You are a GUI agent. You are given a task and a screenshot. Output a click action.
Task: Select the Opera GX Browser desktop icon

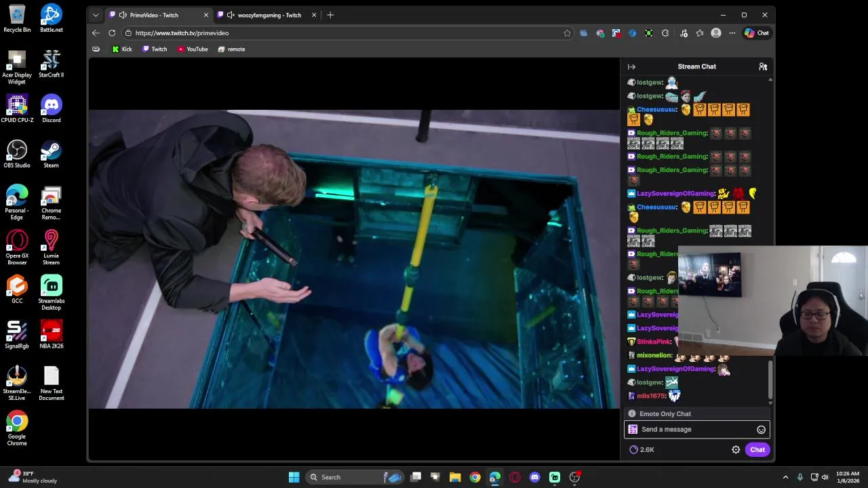point(17,248)
